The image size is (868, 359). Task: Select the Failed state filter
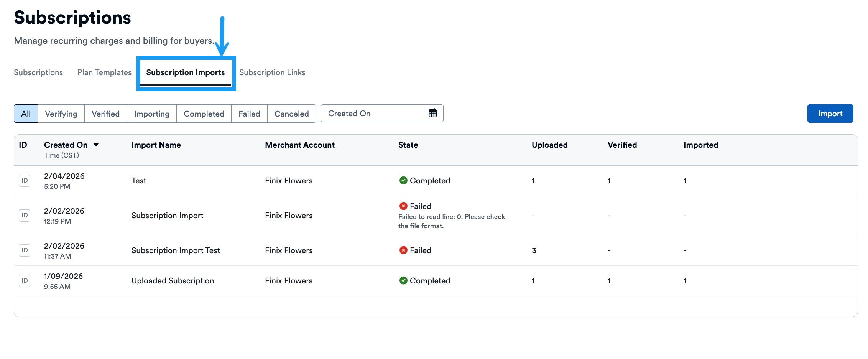click(x=249, y=114)
